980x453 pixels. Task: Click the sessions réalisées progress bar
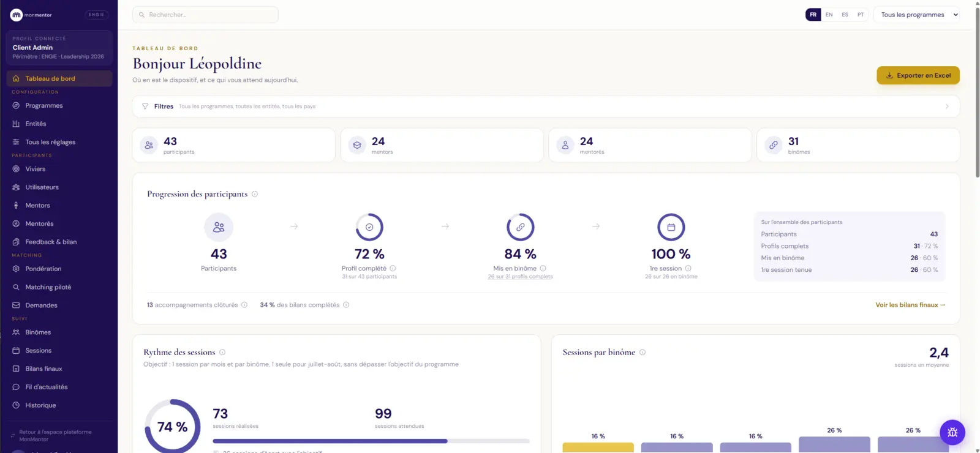pyautogui.click(x=371, y=441)
